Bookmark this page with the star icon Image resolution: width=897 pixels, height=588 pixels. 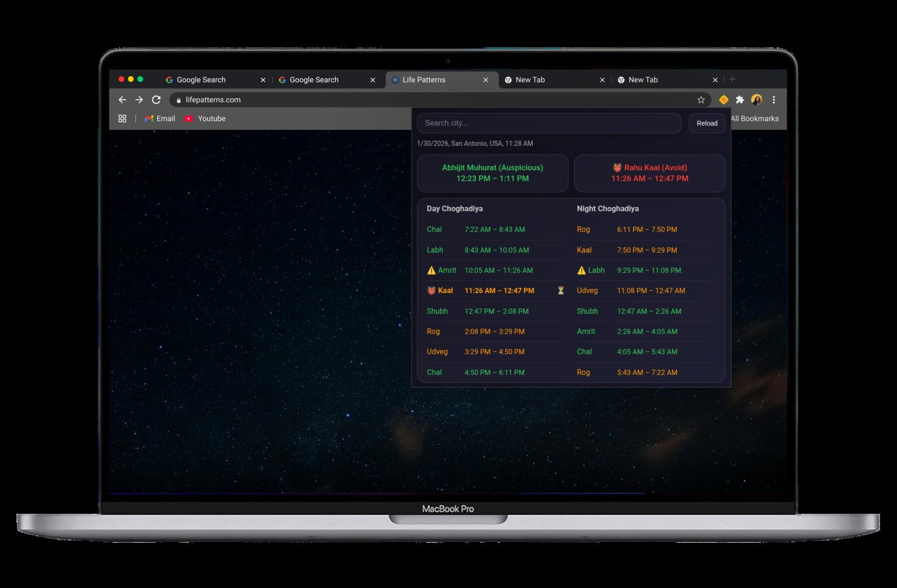[701, 100]
